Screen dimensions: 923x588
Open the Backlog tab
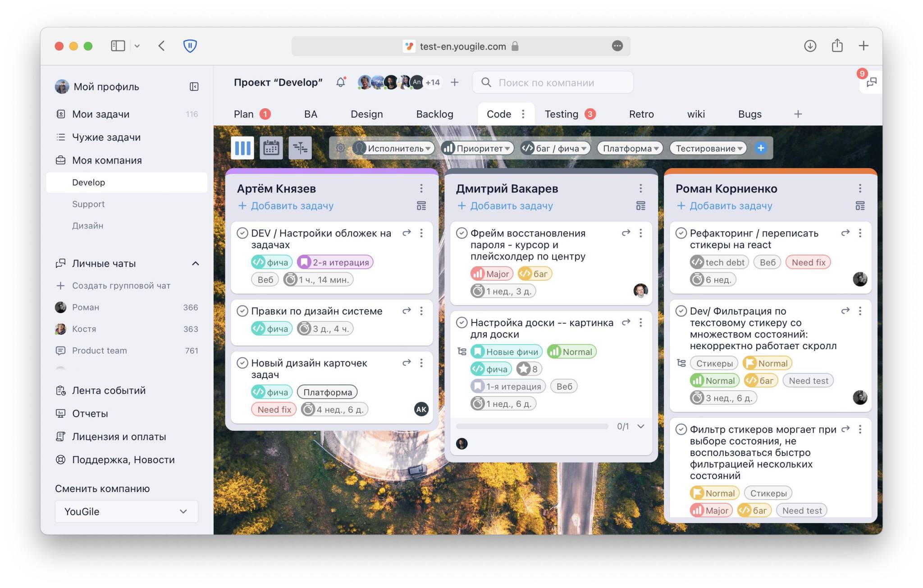434,114
